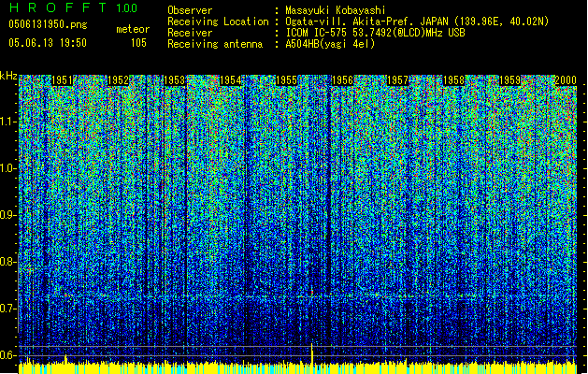Select the A504HB(yagi 4el) antenna text

click(330, 44)
